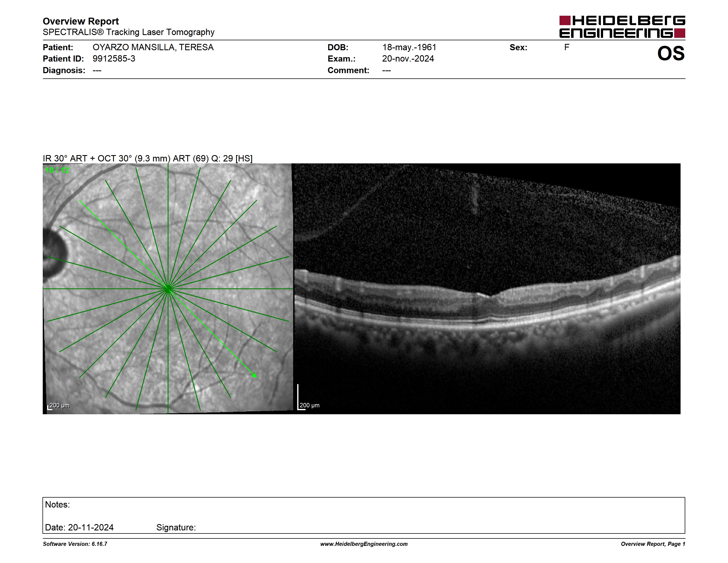728x563 pixels.
Task: Click the green 10 / 12 scan counter
Action: click(x=57, y=170)
